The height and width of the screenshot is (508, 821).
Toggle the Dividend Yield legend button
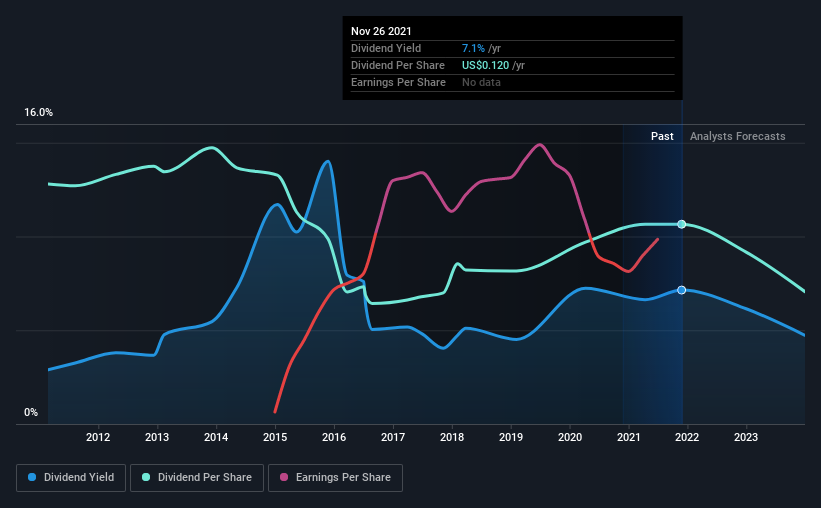point(71,478)
